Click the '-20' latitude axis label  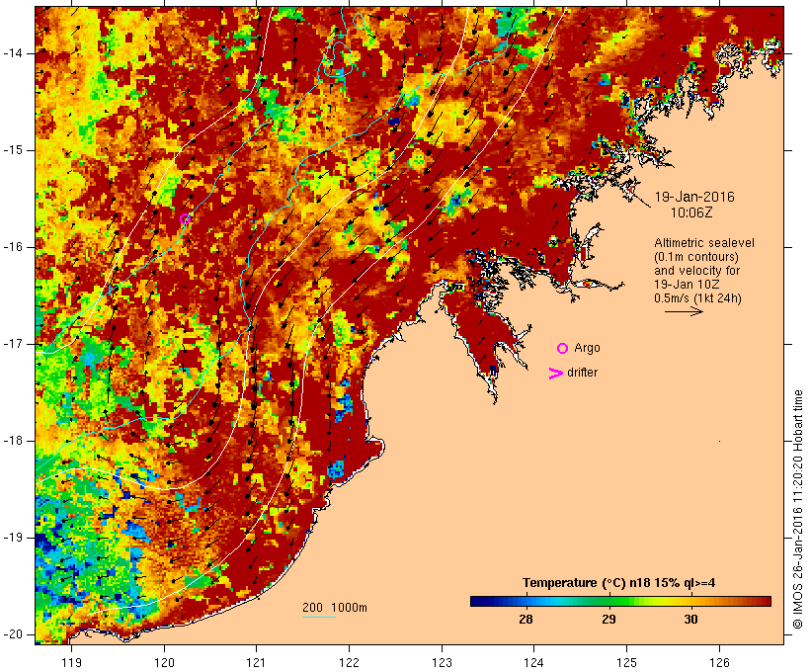coord(13,634)
